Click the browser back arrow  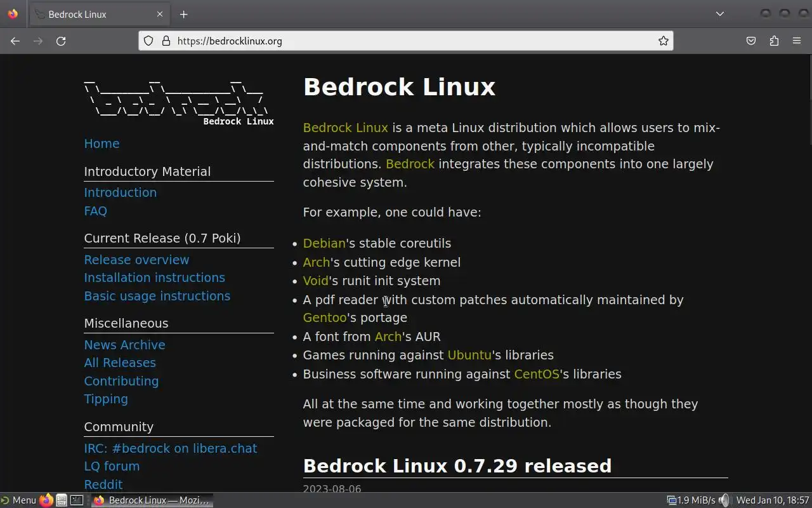coord(15,41)
